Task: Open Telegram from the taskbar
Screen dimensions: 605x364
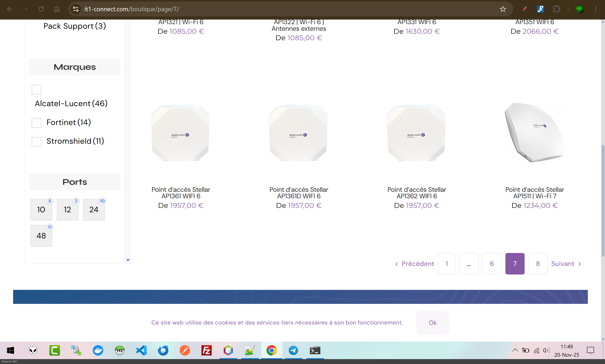Action: coord(293,350)
